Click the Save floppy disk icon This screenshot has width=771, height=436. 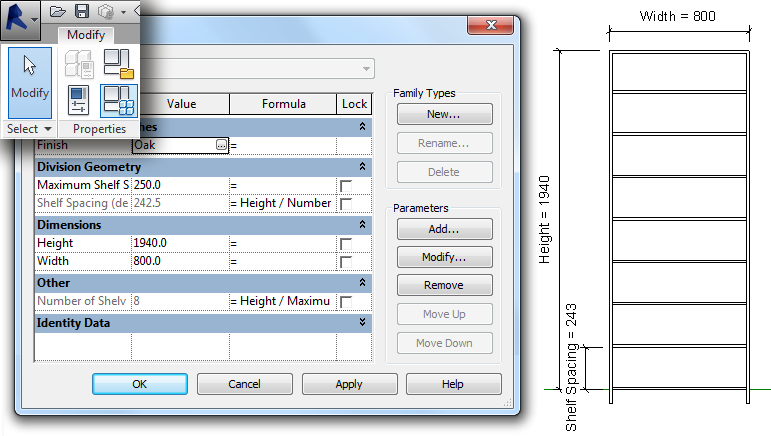point(81,12)
